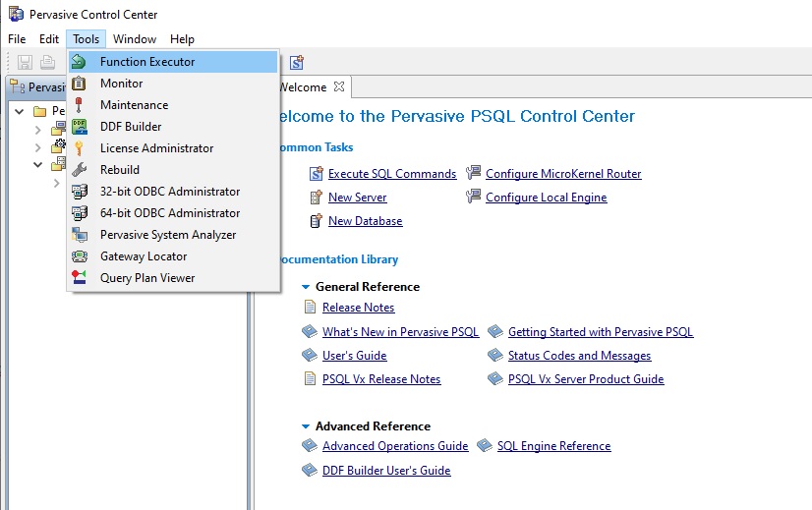Open the Execute SQL Commands link
Image resolution: width=812 pixels, height=510 pixels.
[392, 174]
